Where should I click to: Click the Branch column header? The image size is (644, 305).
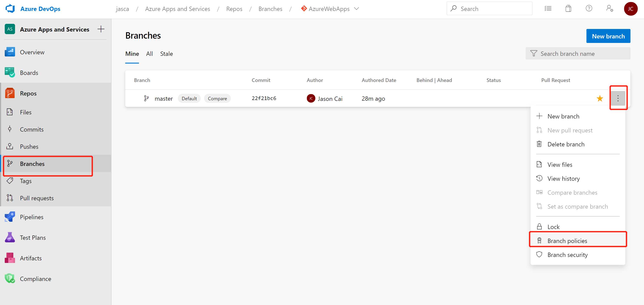coord(142,80)
